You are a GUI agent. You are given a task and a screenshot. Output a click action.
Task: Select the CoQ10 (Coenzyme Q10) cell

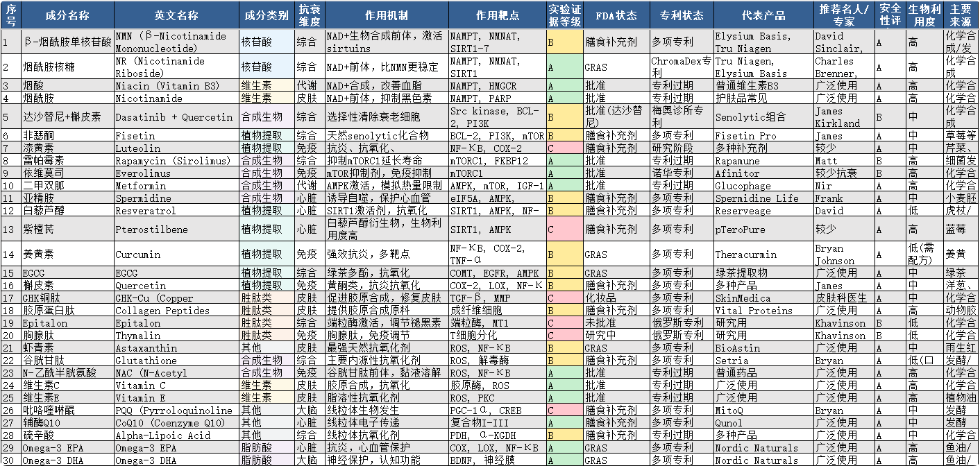pyautogui.click(x=176, y=422)
